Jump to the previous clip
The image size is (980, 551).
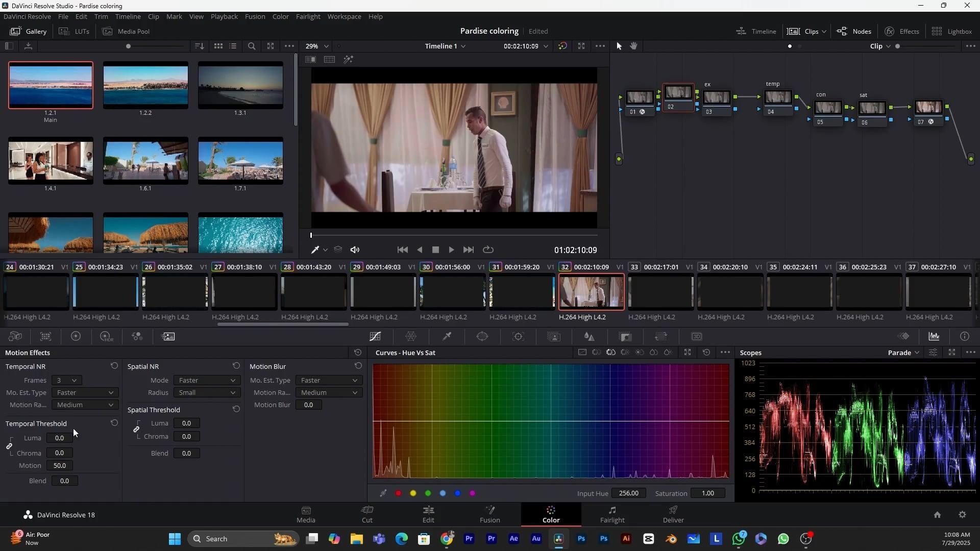click(402, 250)
